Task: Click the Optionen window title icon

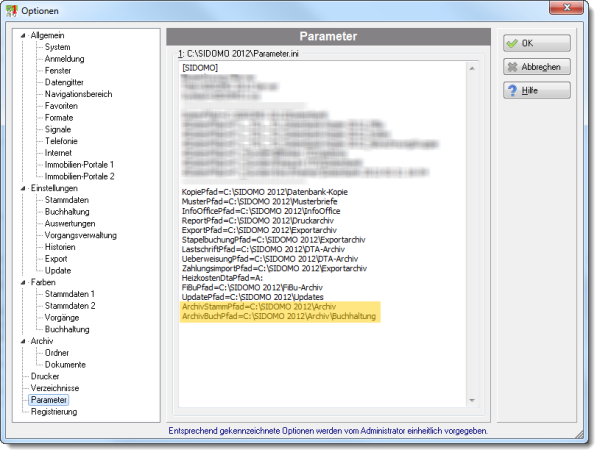Action: click(11, 11)
